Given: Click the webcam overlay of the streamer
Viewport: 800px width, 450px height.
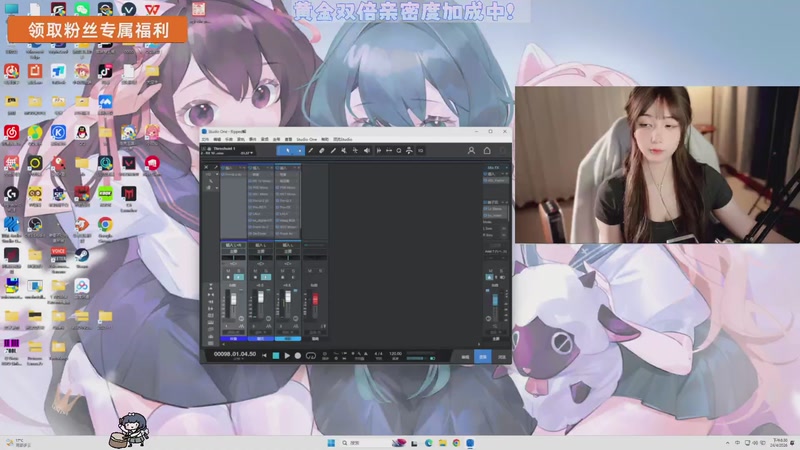Looking at the screenshot, I should pyautogui.click(x=657, y=164).
